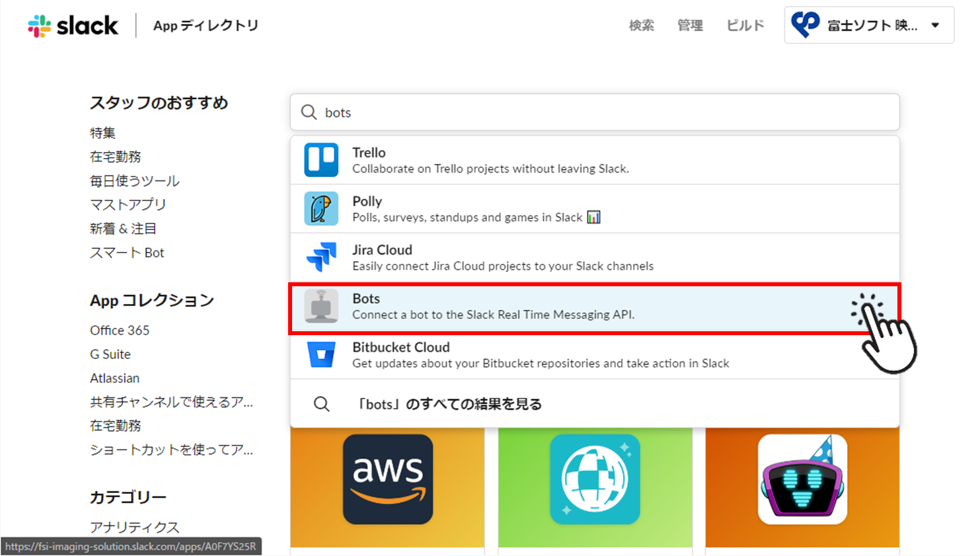Click the Jira Cloud icon
Viewport: 980px width, 556px height.
(321, 257)
